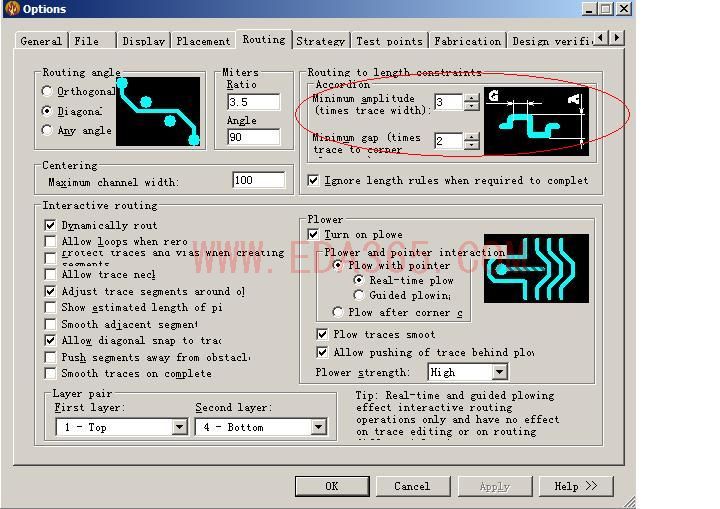Enable Smooth traces on complete checkbox
This screenshot has width=720, height=509.
[x=51, y=374]
